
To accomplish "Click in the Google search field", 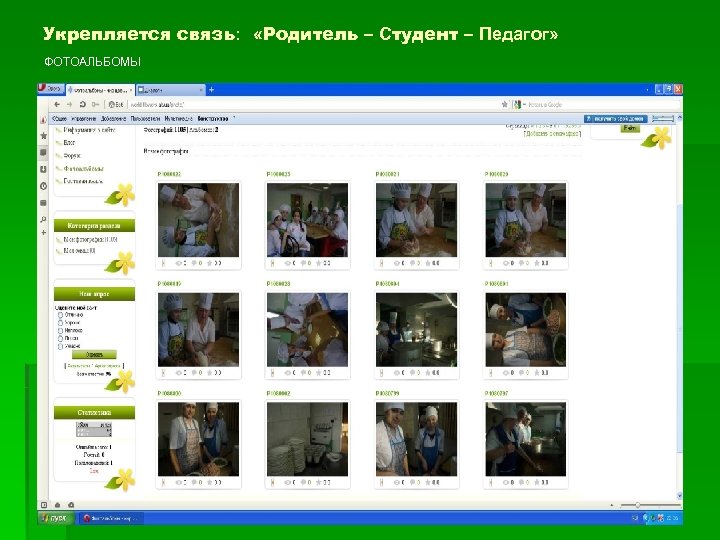I will [602, 105].
